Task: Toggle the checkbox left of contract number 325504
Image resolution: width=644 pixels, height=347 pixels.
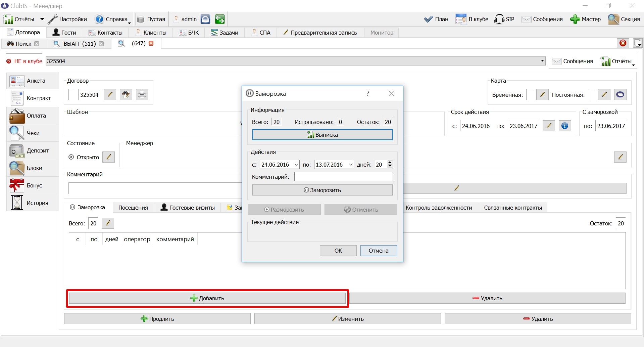Action: click(72, 94)
